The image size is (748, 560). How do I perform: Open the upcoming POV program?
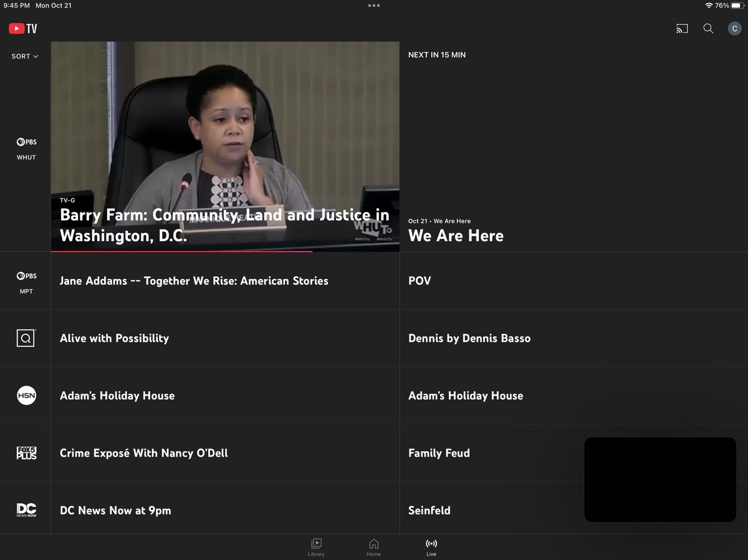point(420,281)
